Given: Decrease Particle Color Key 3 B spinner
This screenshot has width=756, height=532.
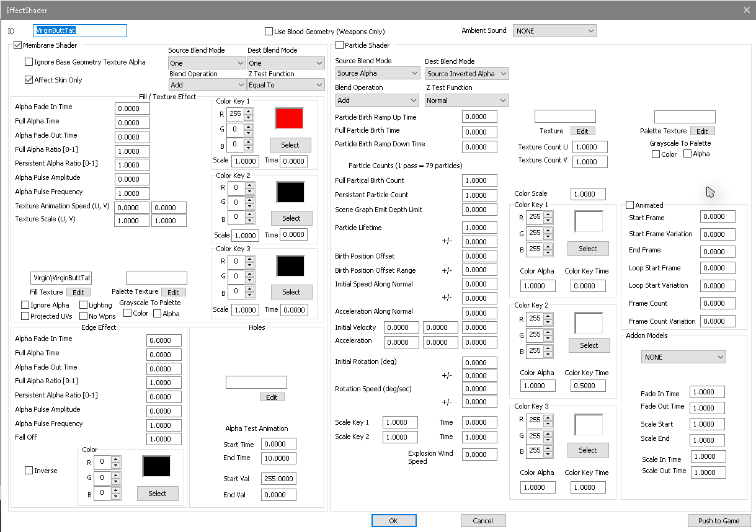Looking at the screenshot, I should tap(548, 454).
